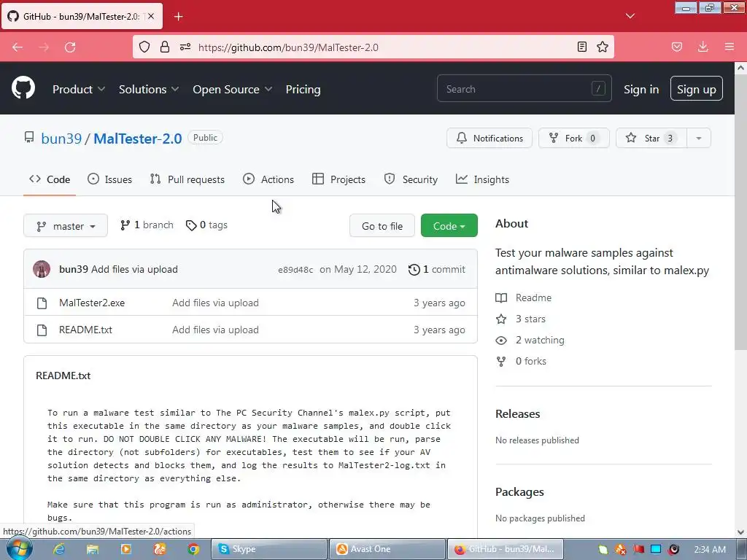
Task: Open the master branch selector
Action: [65, 226]
